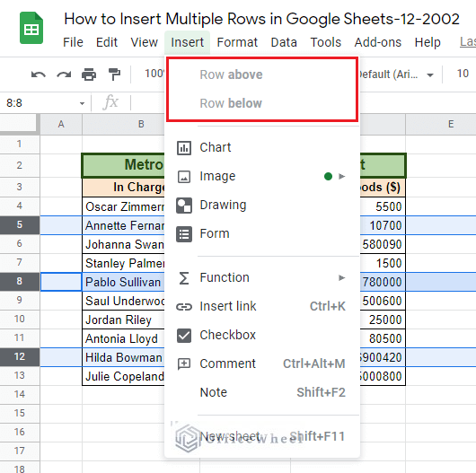
Task: Select row 14 header
Action: point(20,394)
